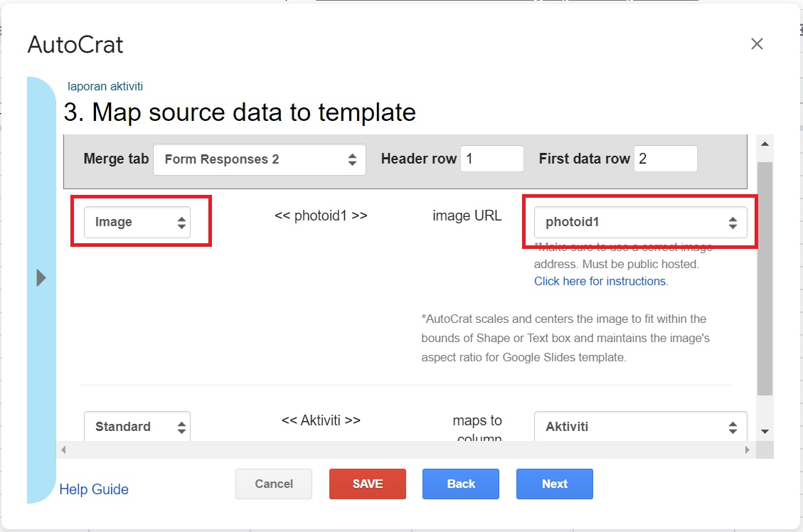Image resolution: width=803 pixels, height=532 pixels.
Task: Click the vertical scrollbar down arrow
Action: pos(765,432)
